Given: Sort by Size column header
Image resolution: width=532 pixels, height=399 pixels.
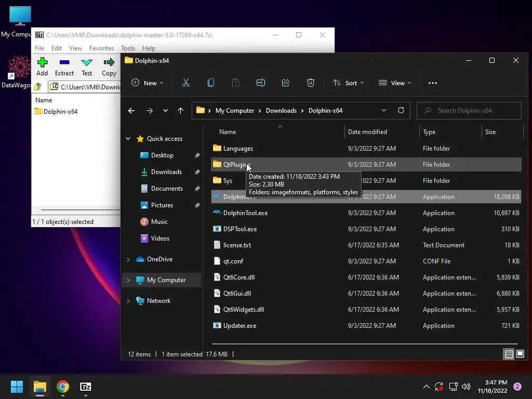Looking at the screenshot, I should pos(502,131).
